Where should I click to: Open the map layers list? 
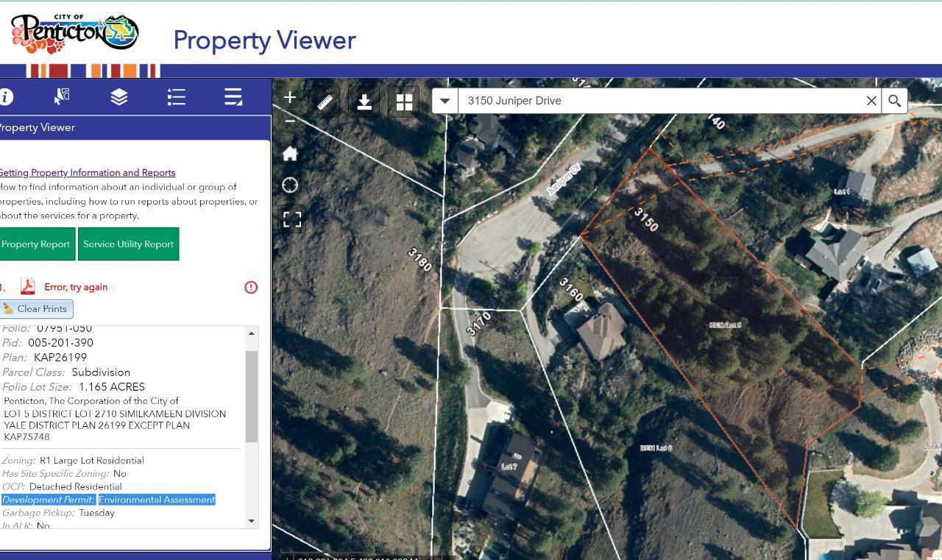click(119, 97)
